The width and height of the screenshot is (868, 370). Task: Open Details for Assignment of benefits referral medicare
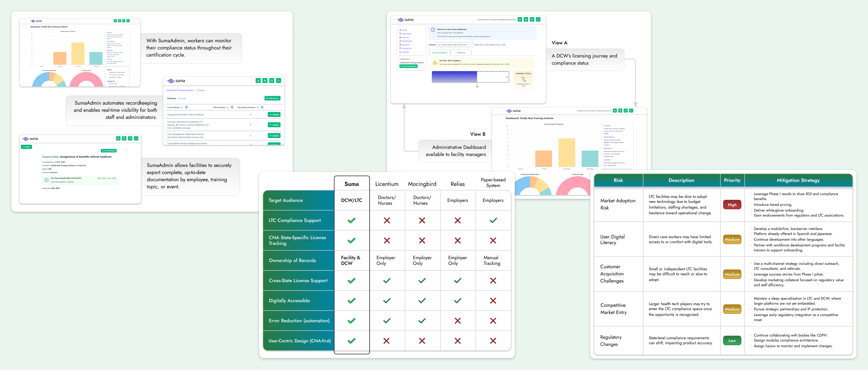274,114
